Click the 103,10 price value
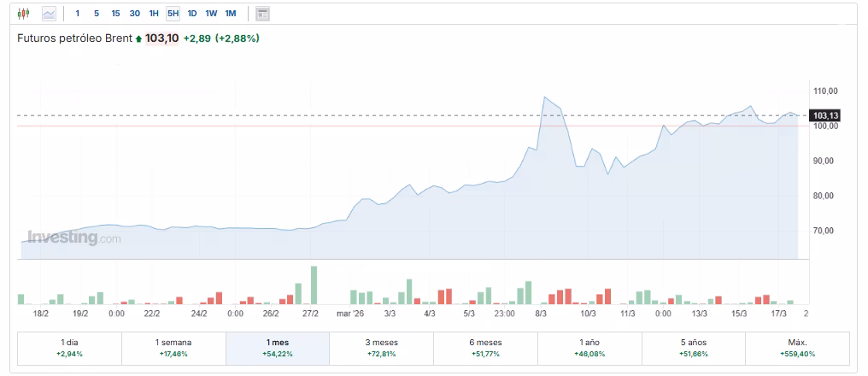 [161, 38]
